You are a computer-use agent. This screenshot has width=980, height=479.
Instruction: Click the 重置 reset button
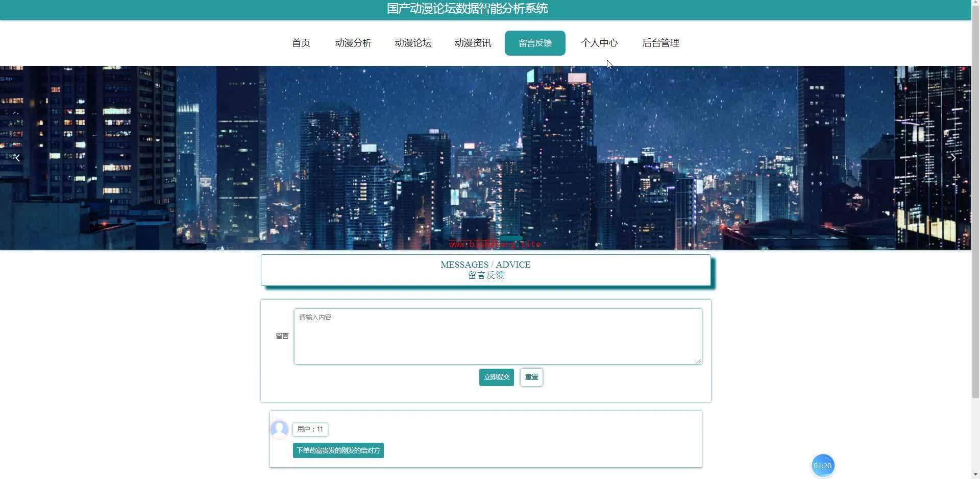point(531,377)
